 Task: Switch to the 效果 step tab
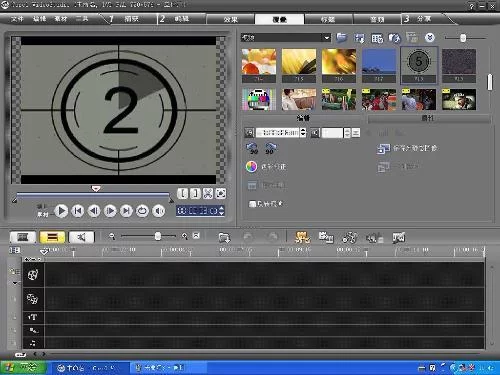point(230,19)
